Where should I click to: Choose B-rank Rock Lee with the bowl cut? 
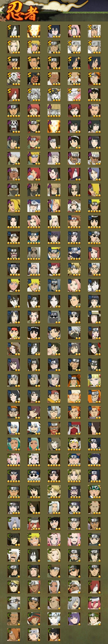94,222
